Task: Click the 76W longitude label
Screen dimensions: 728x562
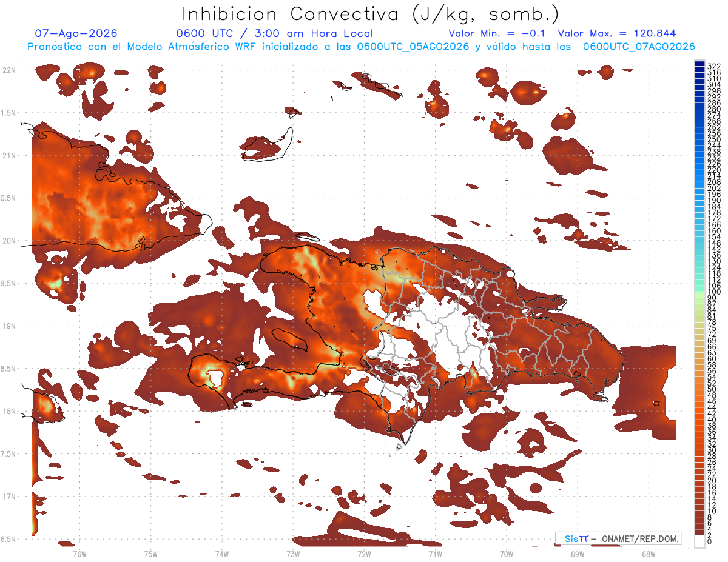Action: pos(79,554)
